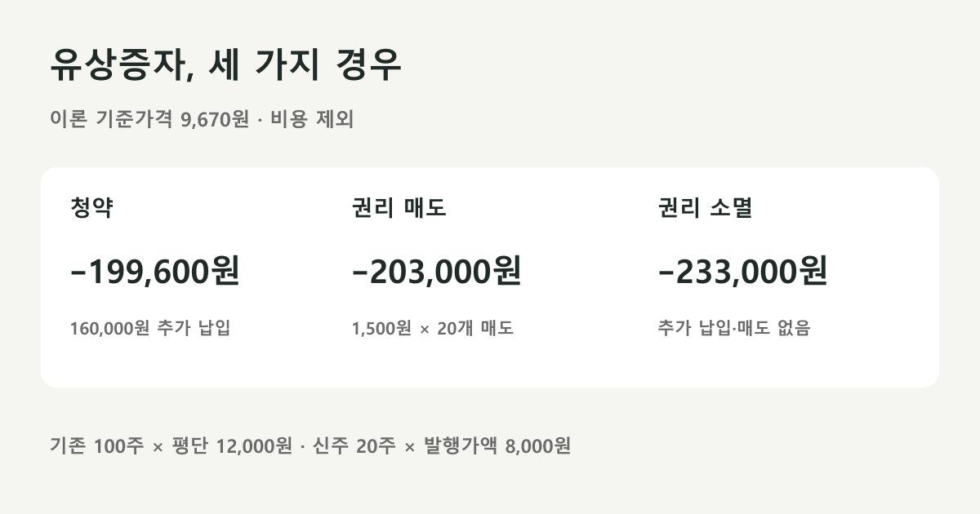Click the title 유상증자, 세 가지 경우
The image size is (980, 514).
tap(226, 65)
